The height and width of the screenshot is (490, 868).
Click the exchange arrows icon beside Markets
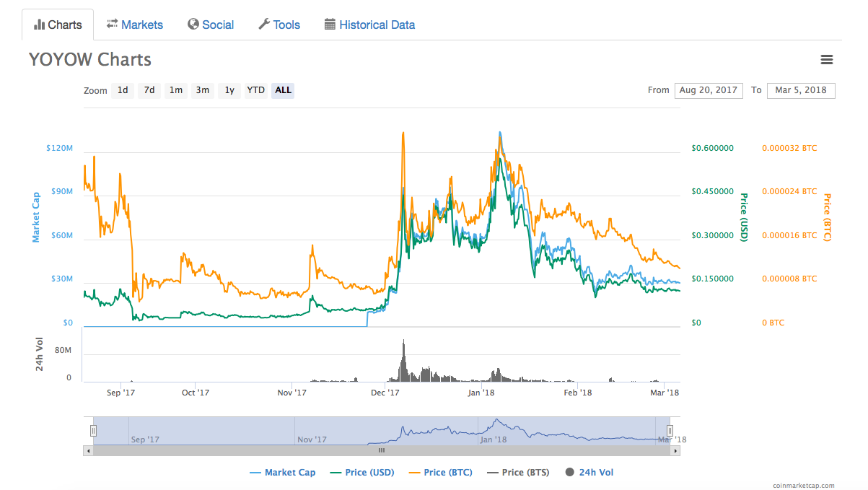[112, 24]
